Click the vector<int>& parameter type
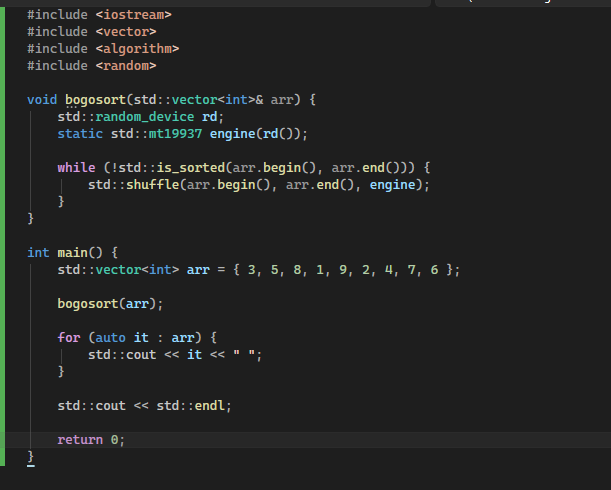611x490 pixels. 217,100
